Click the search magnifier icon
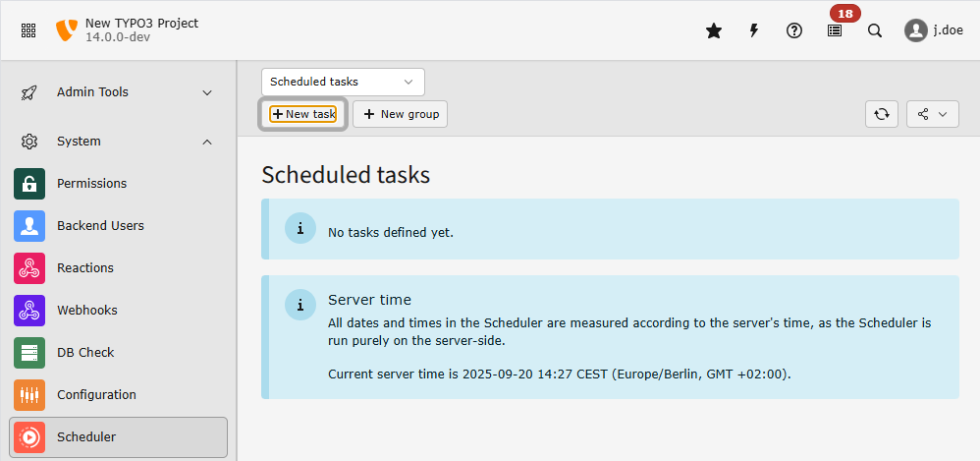 point(875,30)
